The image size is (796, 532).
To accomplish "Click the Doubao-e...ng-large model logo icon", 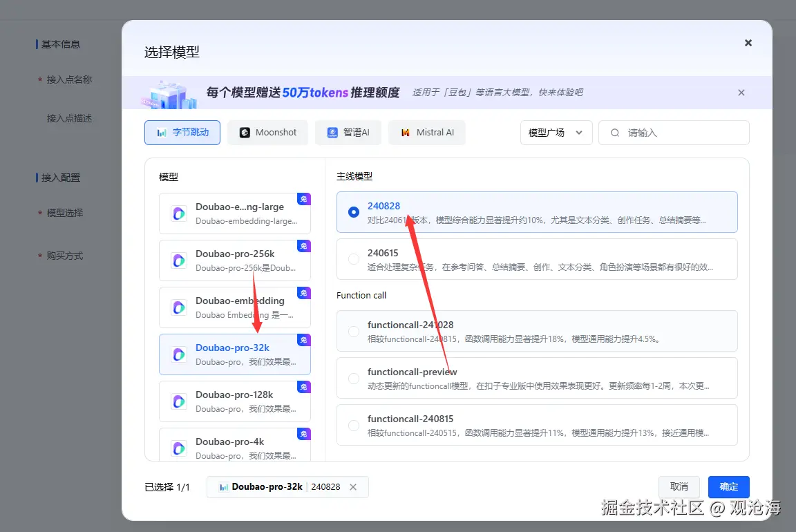I will click(179, 213).
